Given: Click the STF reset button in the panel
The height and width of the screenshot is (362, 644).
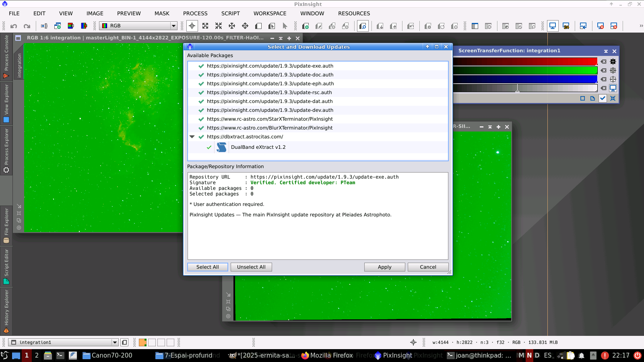Looking at the screenshot, I should click(613, 99).
